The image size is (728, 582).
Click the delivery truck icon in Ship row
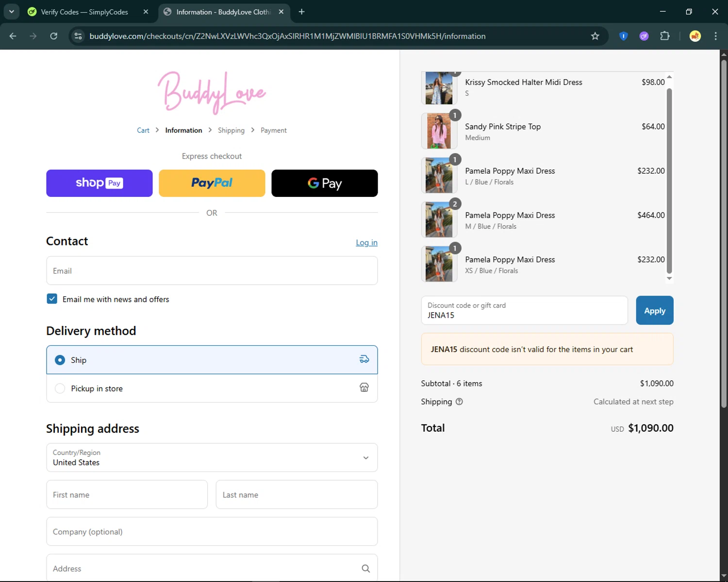[364, 359]
